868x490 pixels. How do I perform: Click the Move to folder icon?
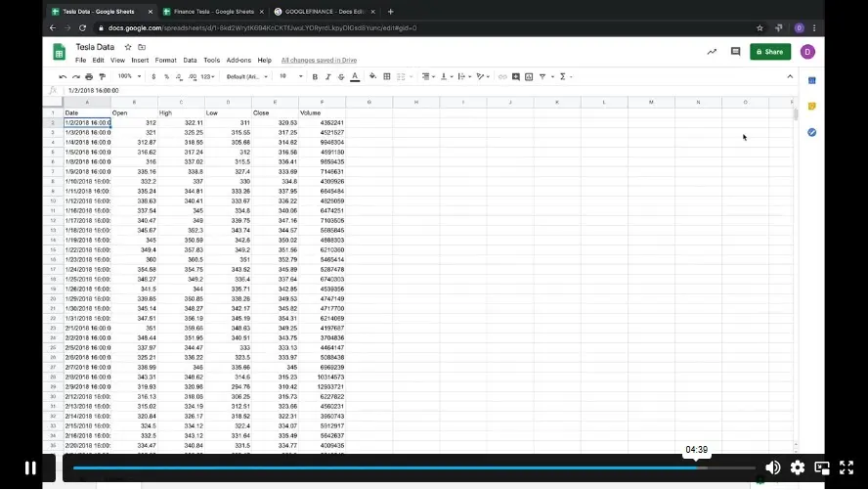click(x=142, y=47)
